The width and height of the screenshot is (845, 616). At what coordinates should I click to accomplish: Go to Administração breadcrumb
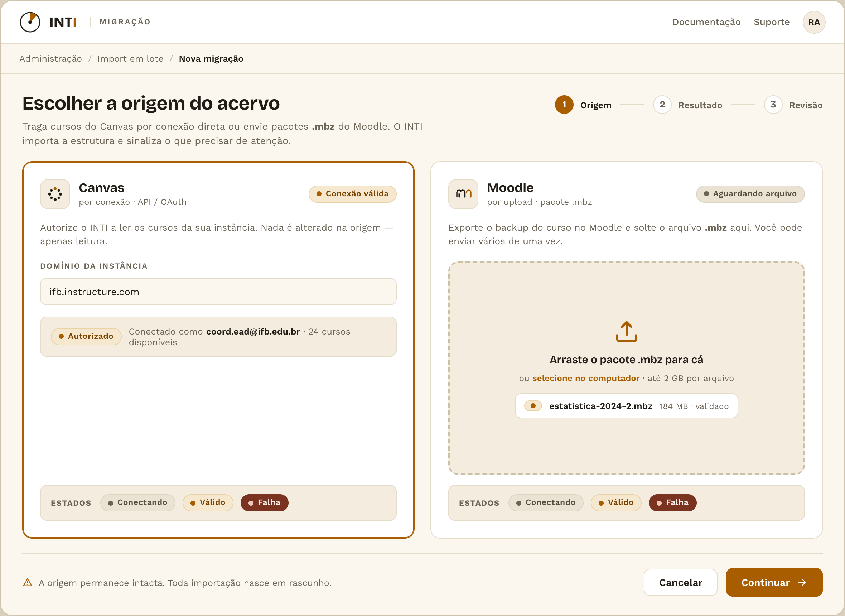point(51,58)
